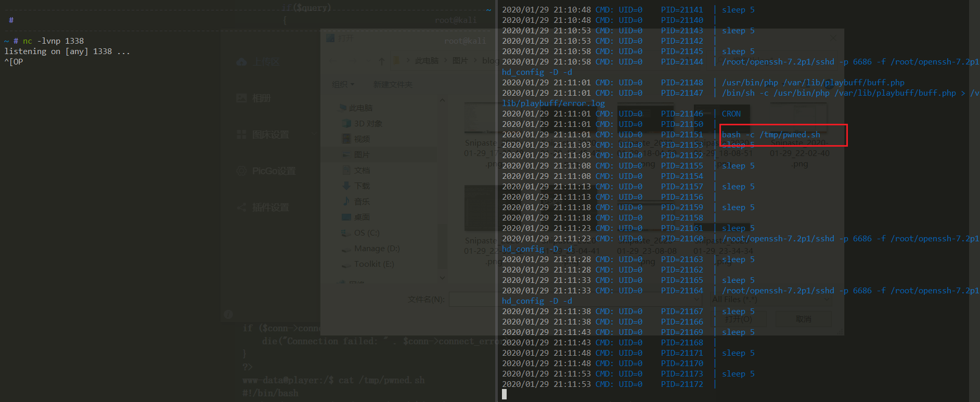Click the up-folder arrow in the open dialog
The height and width of the screenshot is (402, 980).
click(381, 61)
